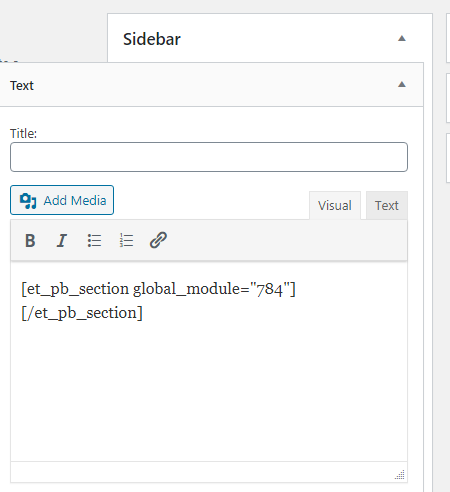Insert a bulleted list
450x492 pixels.
pyautogui.click(x=94, y=240)
